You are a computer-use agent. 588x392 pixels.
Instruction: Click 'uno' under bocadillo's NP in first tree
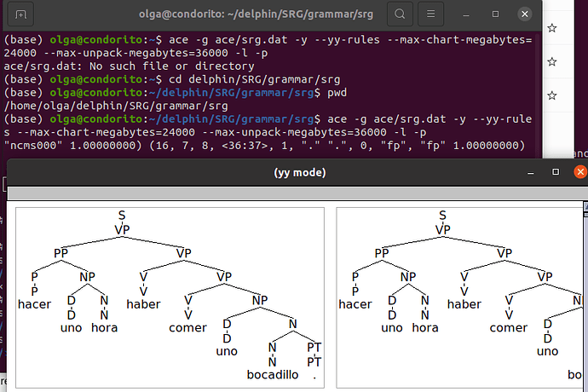(x=227, y=351)
